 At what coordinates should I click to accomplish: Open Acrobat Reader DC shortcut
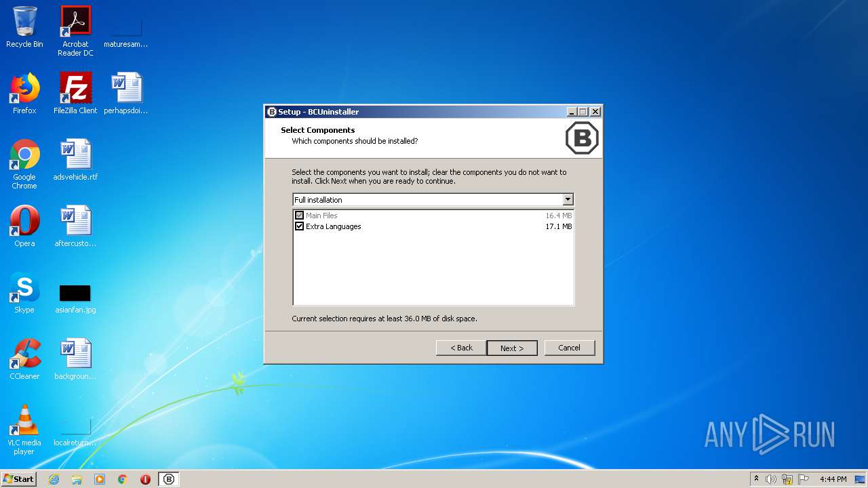tap(75, 31)
